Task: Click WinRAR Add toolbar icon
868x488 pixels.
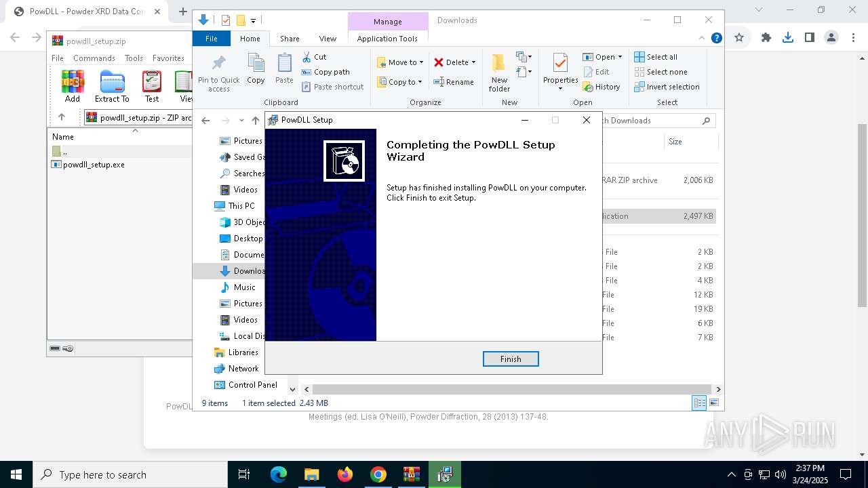Action: tap(73, 86)
